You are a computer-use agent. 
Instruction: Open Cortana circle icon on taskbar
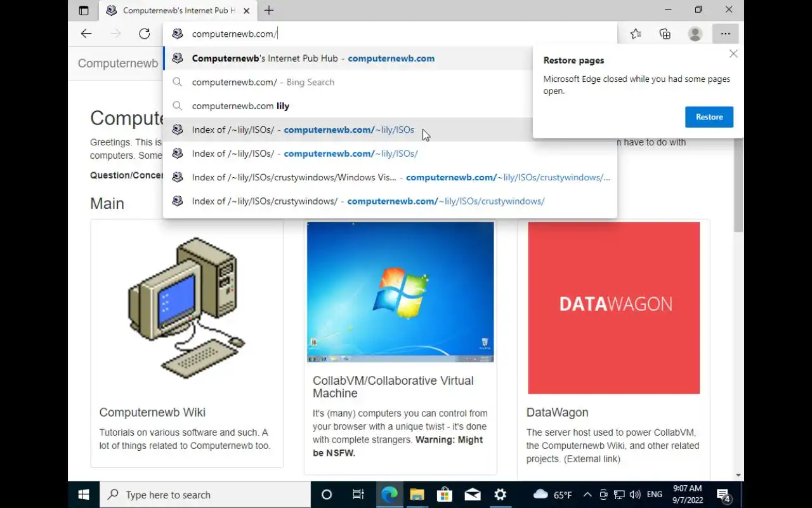327,495
